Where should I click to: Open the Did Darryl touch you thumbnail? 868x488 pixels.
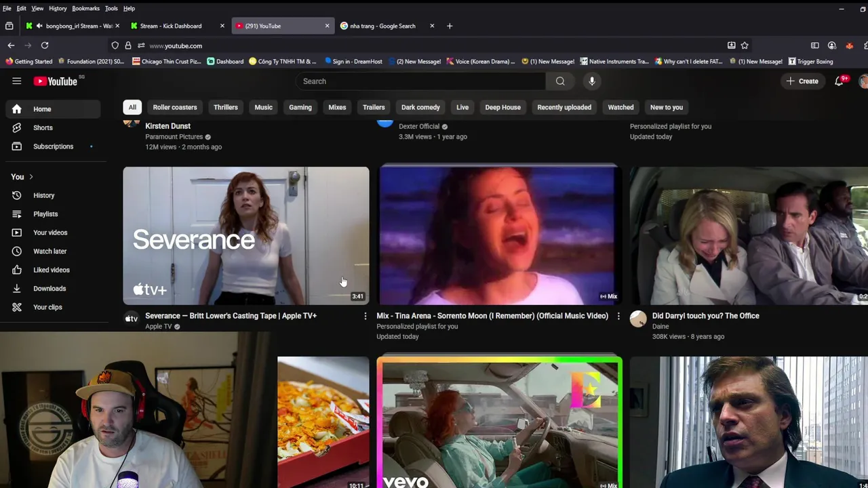(749, 236)
